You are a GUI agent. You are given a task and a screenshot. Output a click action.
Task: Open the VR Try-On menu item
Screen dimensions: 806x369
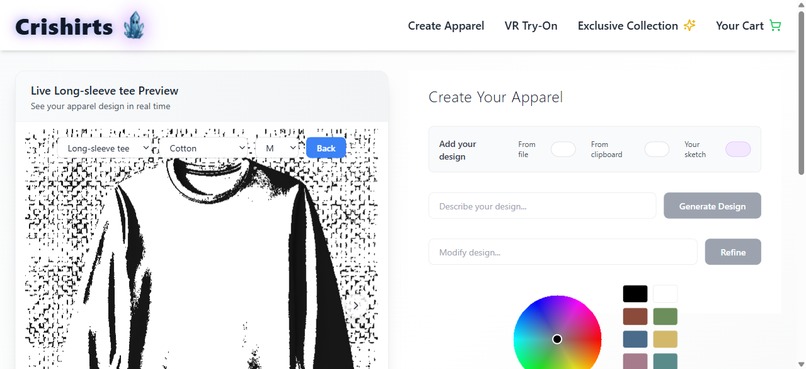[x=530, y=26]
